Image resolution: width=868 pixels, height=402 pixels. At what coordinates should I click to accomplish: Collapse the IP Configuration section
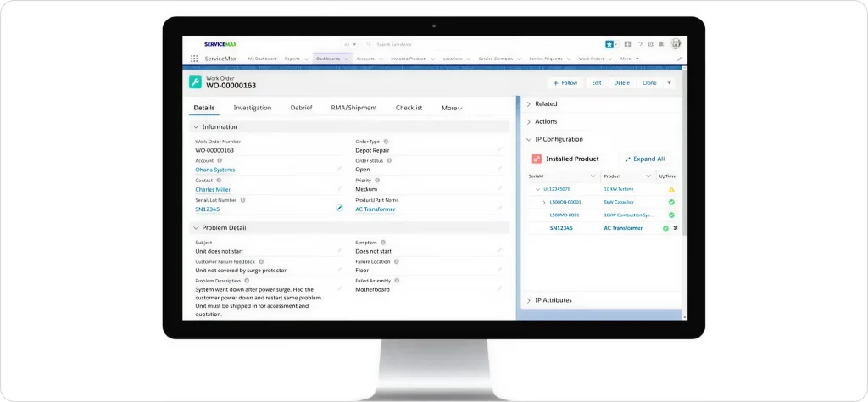coord(528,140)
